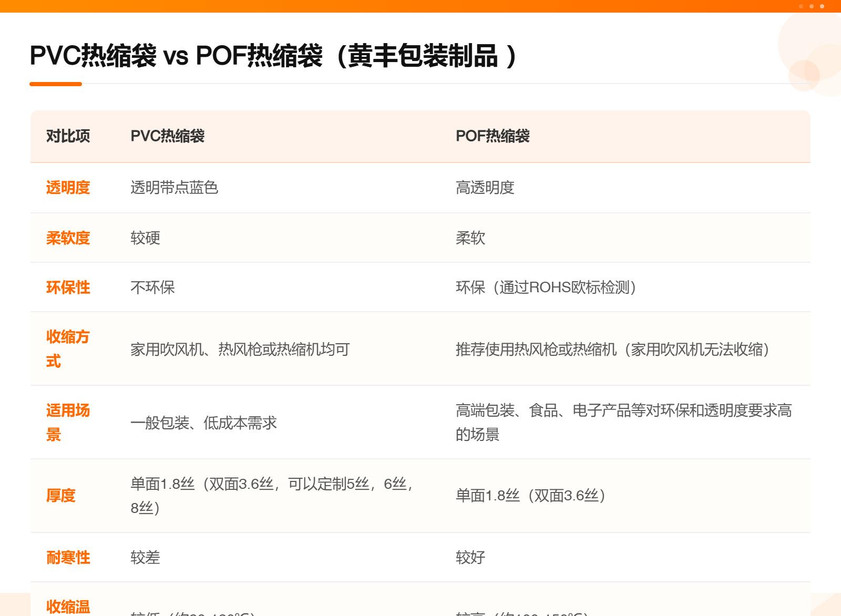
Task: Select the '对比项' column header
Action: pos(68,136)
